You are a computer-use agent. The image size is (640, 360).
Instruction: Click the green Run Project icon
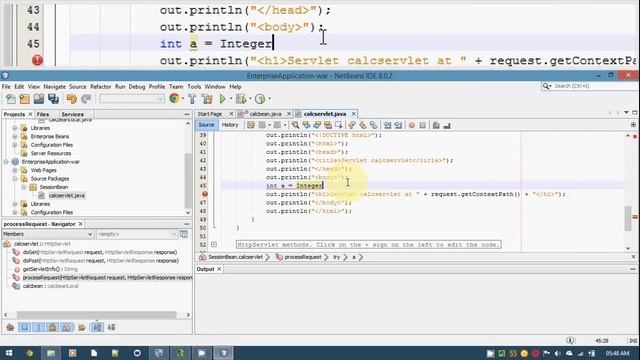coord(222,99)
